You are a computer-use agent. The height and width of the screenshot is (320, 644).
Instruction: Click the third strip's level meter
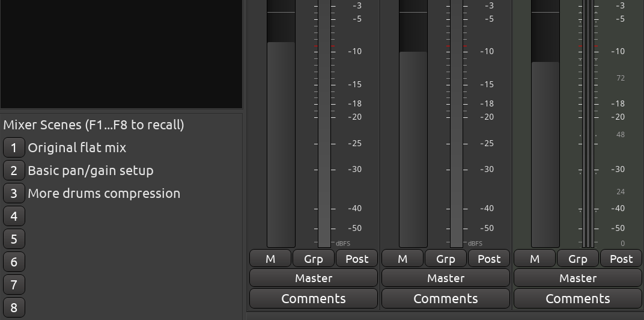588,123
